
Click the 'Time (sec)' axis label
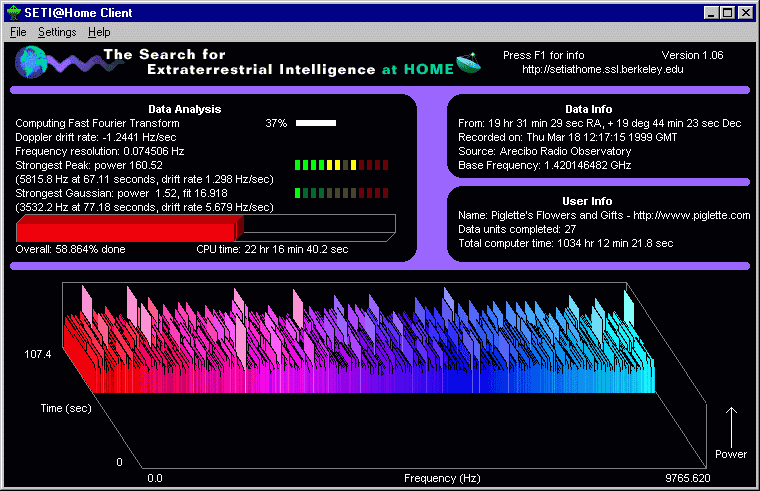tap(66, 408)
